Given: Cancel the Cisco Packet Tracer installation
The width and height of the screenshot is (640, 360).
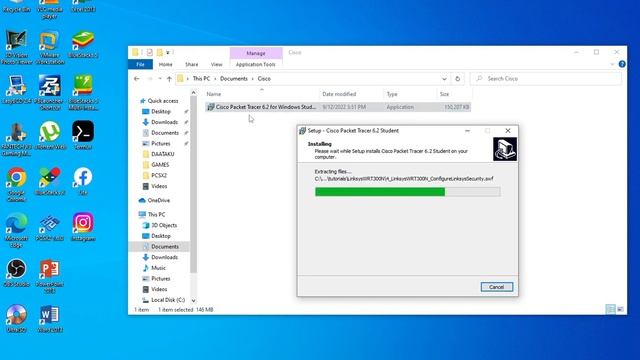Looking at the screenshot, I should pos(496,287).
